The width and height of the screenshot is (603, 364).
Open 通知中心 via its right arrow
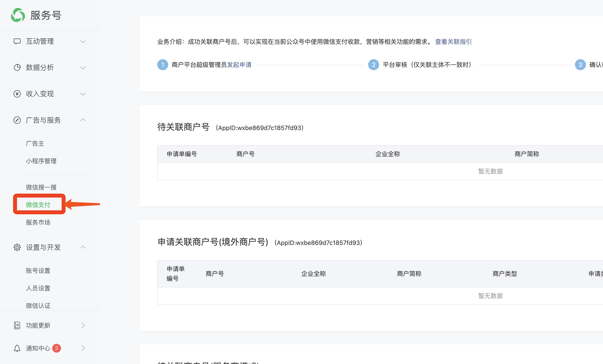83,348
